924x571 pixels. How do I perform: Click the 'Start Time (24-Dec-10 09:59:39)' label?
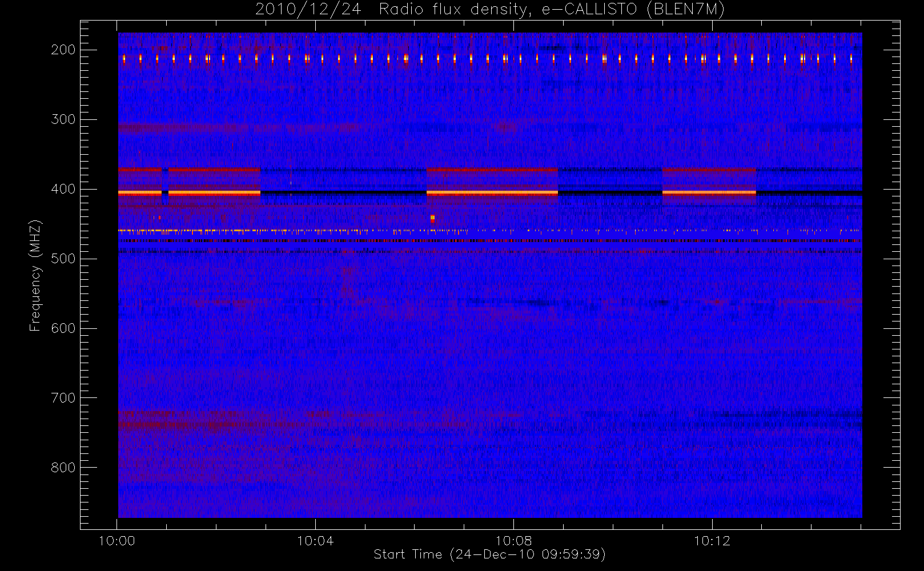[489, 554]
